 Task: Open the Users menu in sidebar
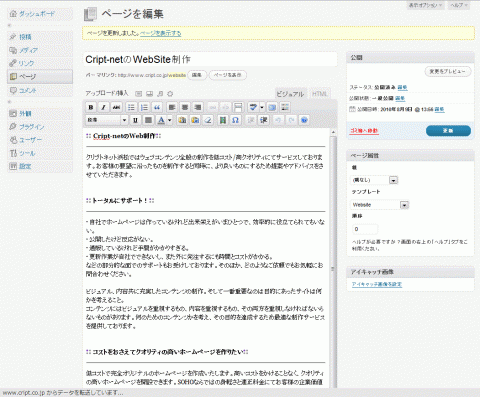click(x=40, y=140)
